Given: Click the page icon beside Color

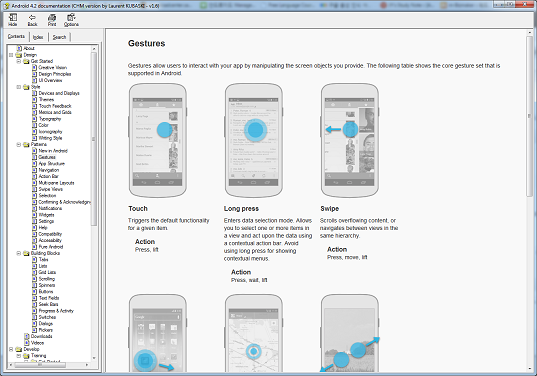Looking at the screenshot, I should (x=34, y=125).
